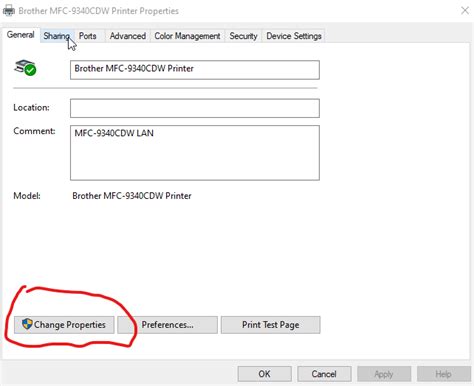Click into the Comment text box
This screenshot has width=474, height=386.
195,153
